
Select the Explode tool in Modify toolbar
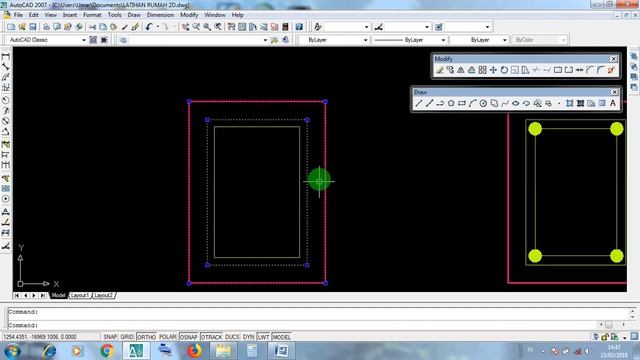(611, 70)
